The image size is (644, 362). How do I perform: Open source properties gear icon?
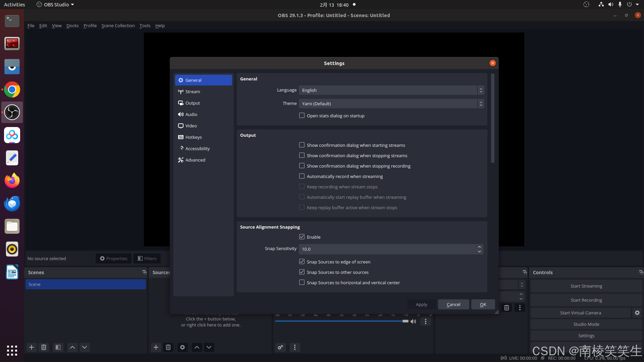point(182,347)
